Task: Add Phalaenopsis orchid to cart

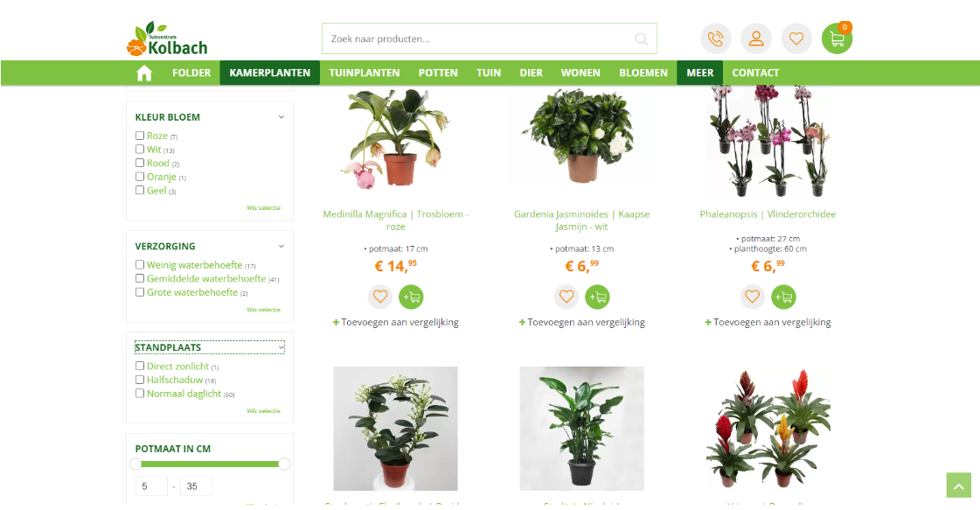Action: [784, 297]
